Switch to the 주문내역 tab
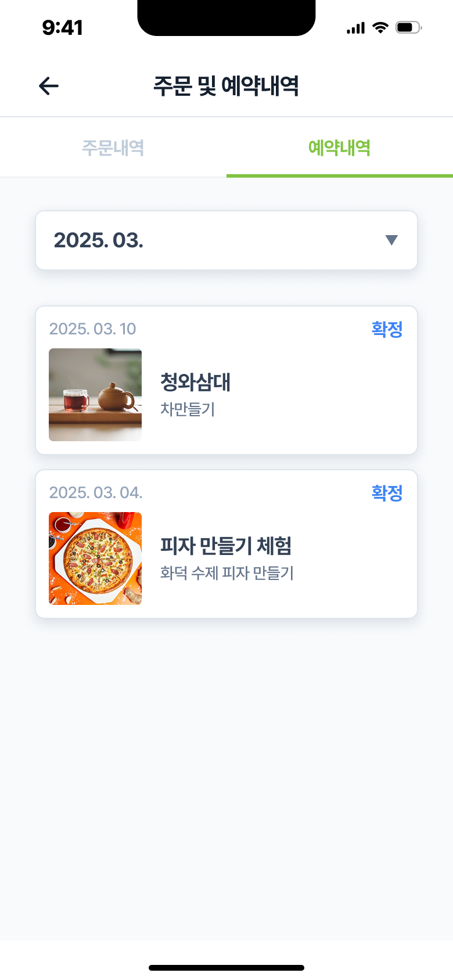This screenshot has width=453, height=980. (x=113, y=148)
